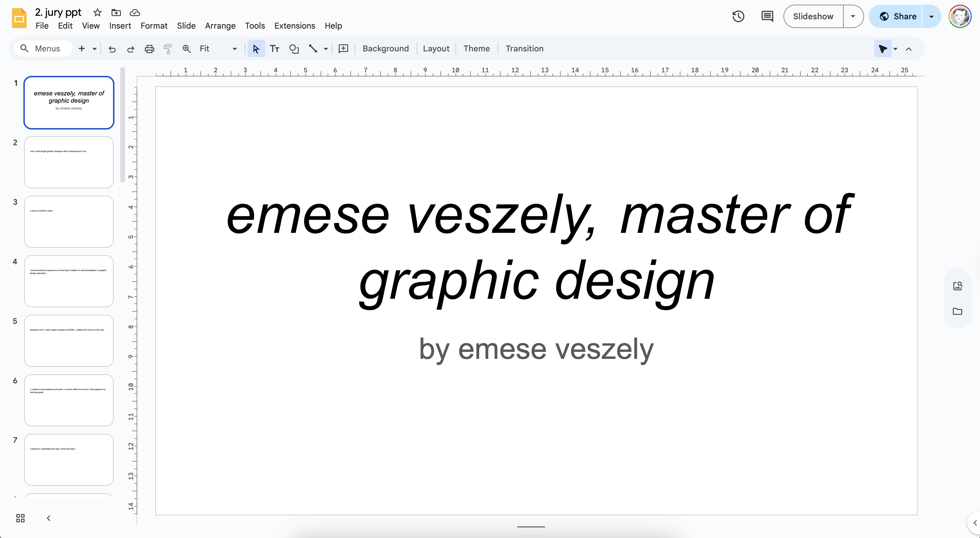
Task: Click the print icon
Action: tap(149, 49)
